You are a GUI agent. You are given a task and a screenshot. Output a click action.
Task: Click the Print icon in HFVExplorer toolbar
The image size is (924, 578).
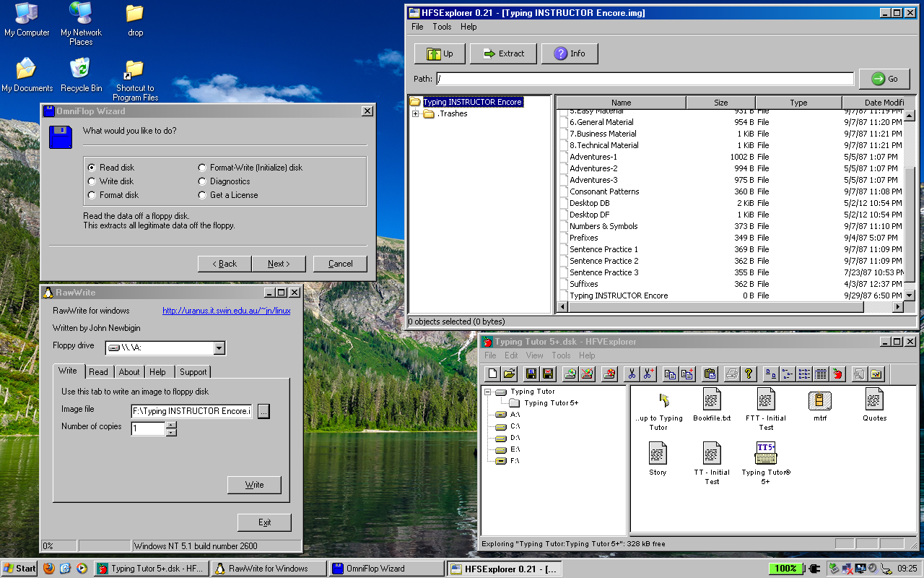click(x=731, y=374)
